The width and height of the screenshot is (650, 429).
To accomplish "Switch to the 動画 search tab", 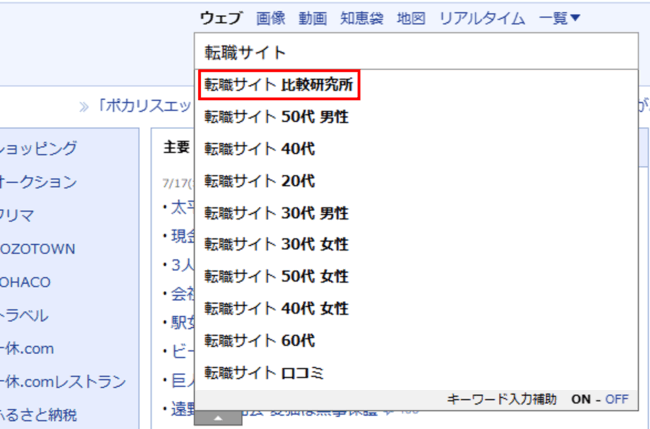I will pos(312,18).
